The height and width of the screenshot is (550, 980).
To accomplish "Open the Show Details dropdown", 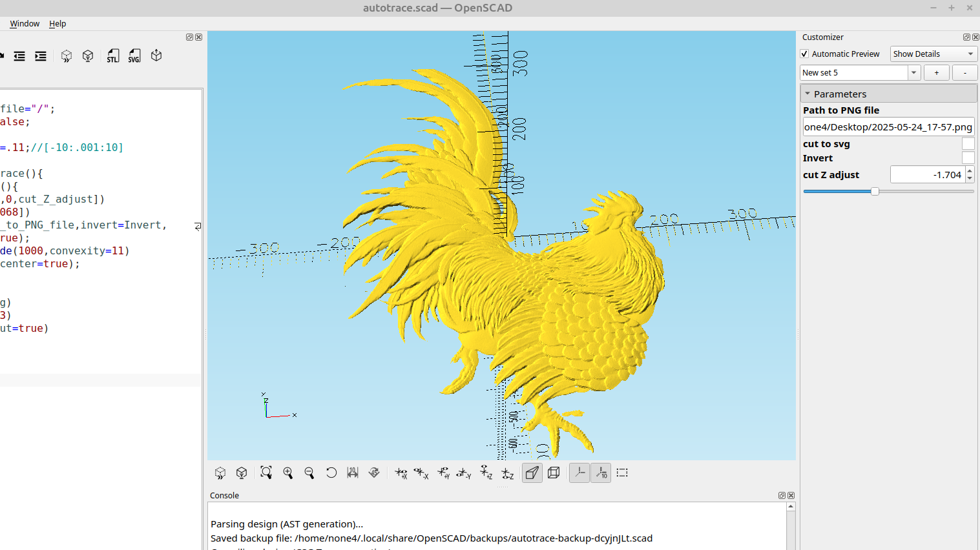I will [933, 54].
